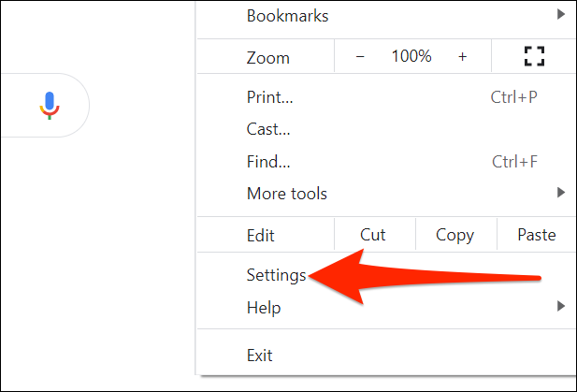Decrease zoom with the minus button
This screenshot has height=392, width=577.
click(361, 57)
